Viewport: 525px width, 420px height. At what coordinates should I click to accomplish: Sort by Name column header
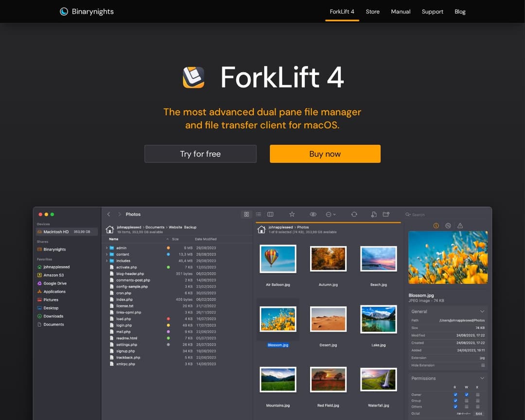[x=113, y=239]
